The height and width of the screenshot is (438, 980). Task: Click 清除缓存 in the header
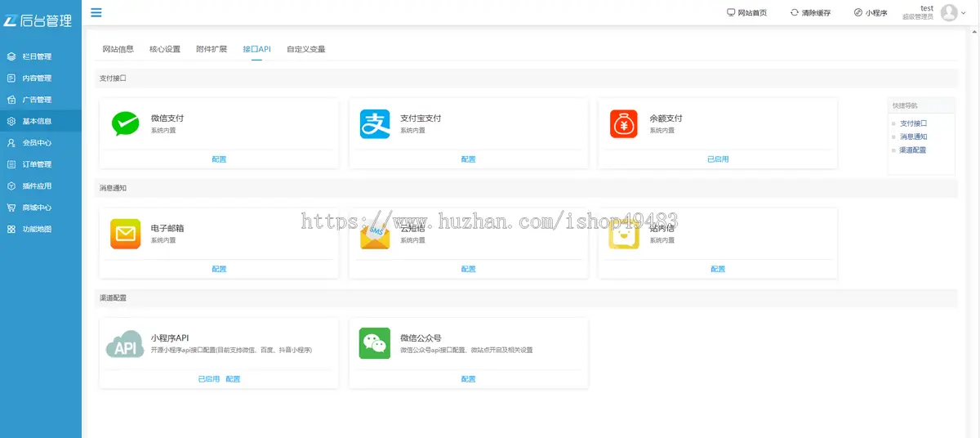[x=816, y=13]
